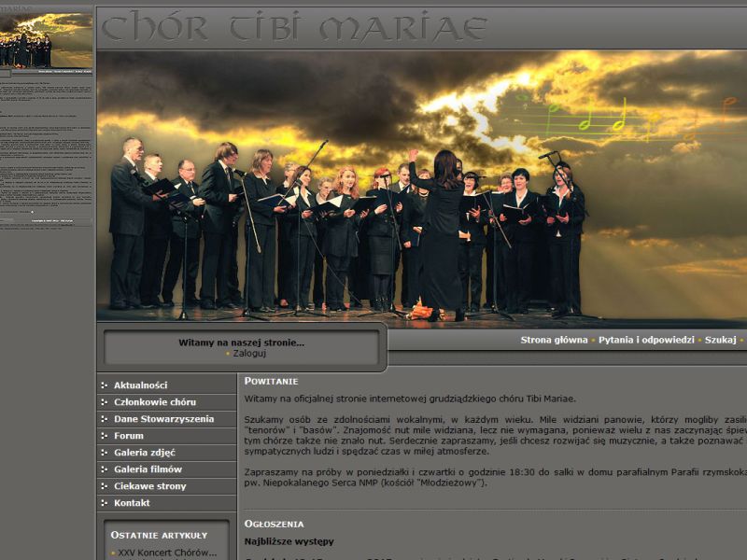
Task: Open the XXV Koncert Chórów article
Action: pyautogui.click(x=167, y=553)
